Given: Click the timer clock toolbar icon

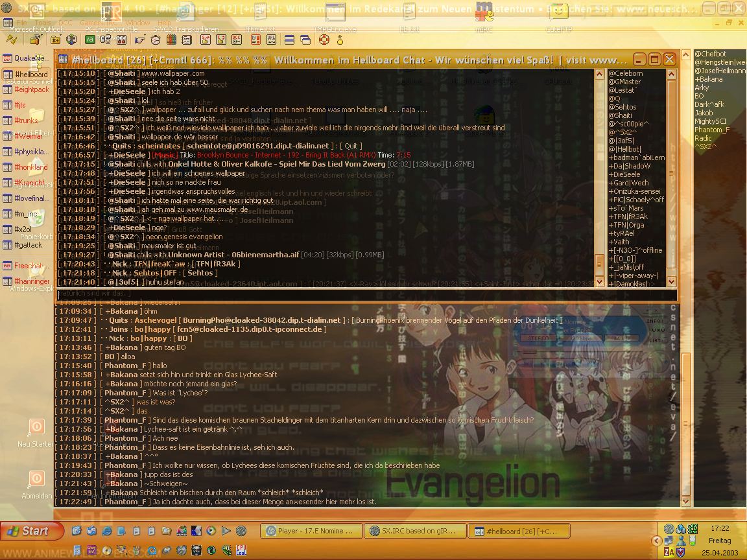Looking at the screenshot, I should coord(156,40).
